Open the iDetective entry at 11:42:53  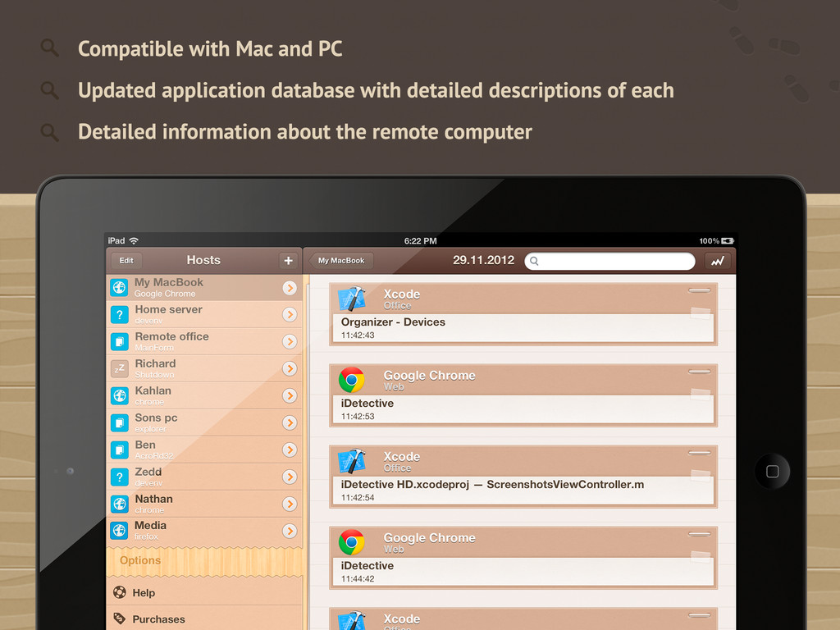[x=523, y=395]
